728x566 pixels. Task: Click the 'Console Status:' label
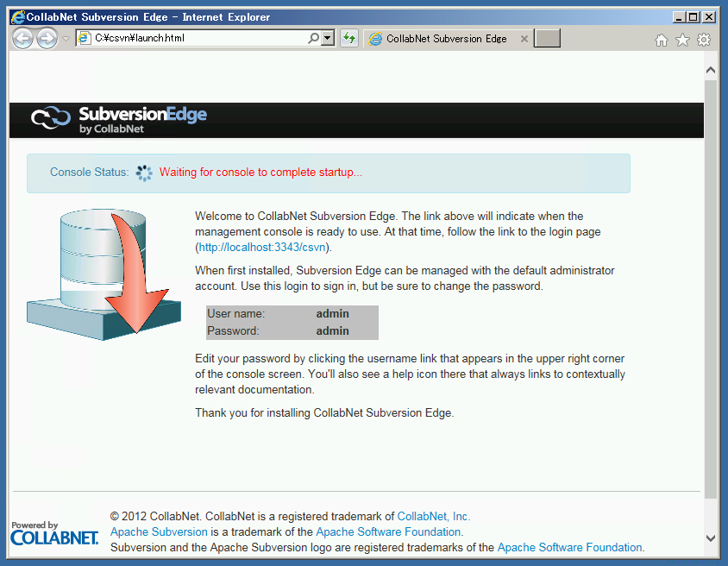click(89, 173)
